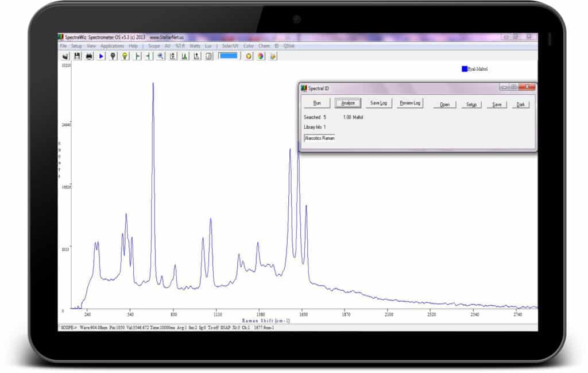Open the Chem menu item
The image size is (588, 373).
coord(264,45)
